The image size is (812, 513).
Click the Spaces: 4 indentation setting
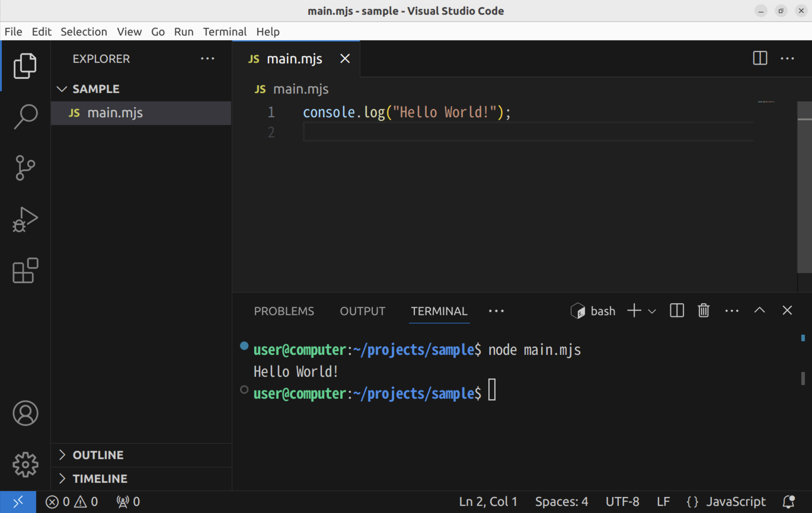click(562, 501)
